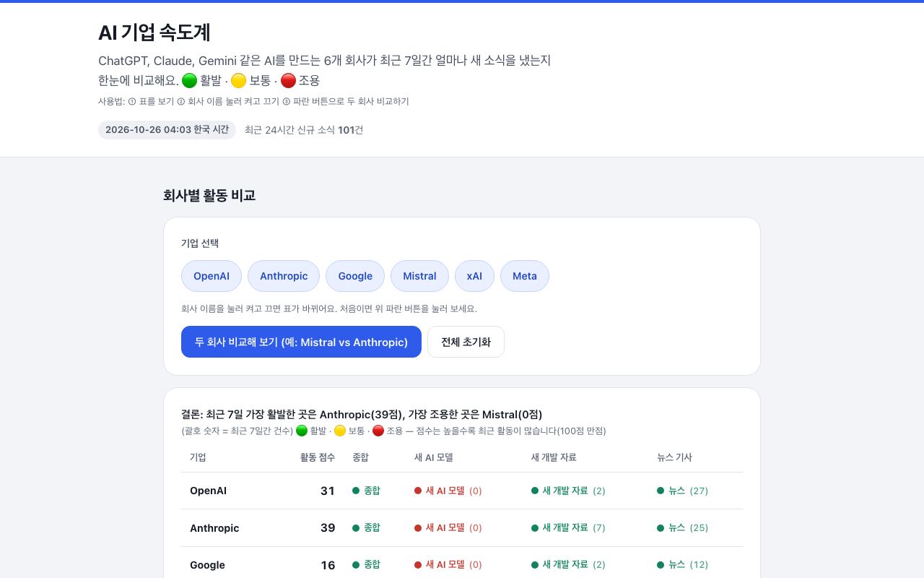
Task: Toggle the Mistral company chip
Action: (x=419, y=276)
